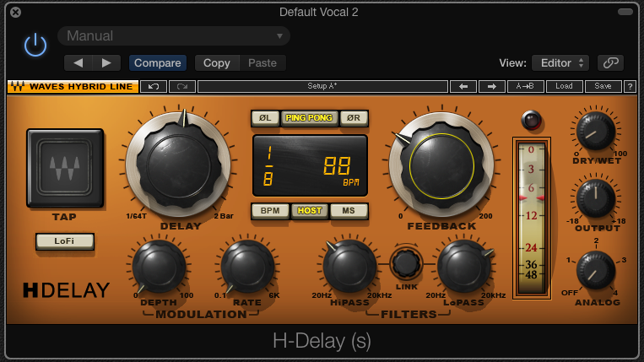Select HOST sync mode

click(309, 211)
